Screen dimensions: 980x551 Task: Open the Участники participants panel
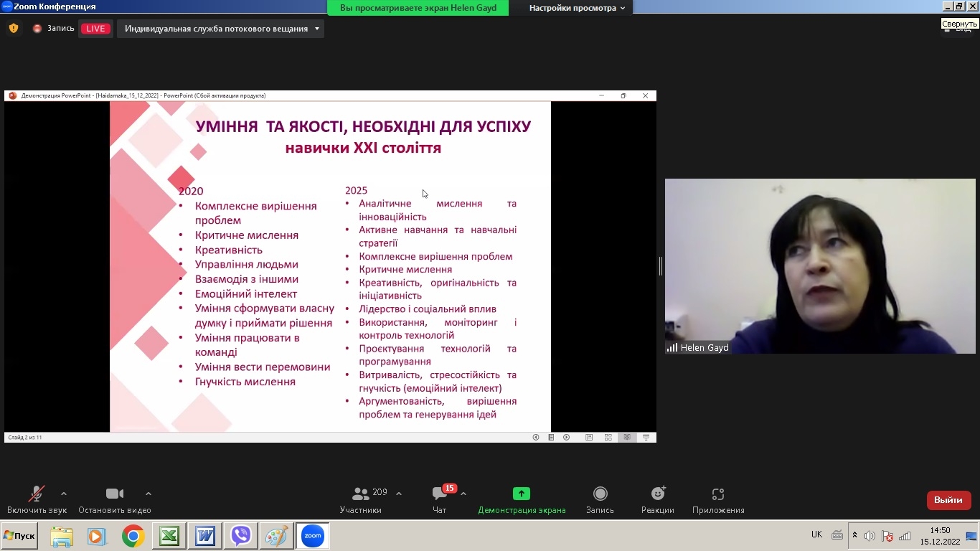pos(361,500)
